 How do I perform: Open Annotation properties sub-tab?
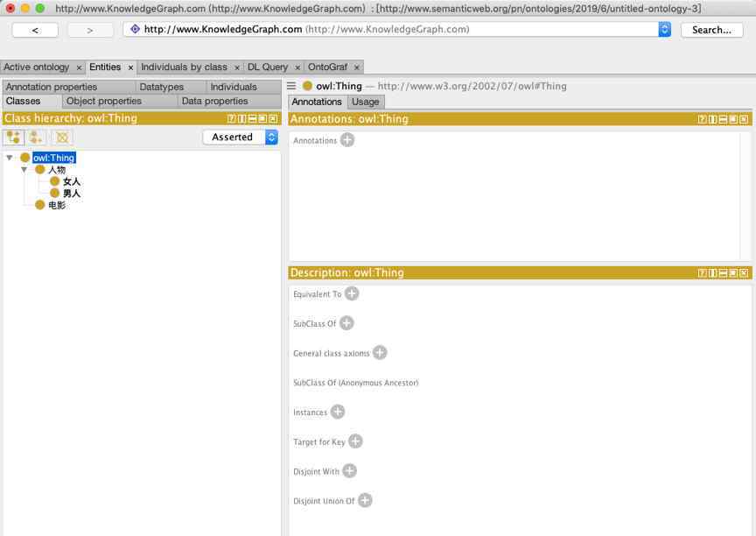(69, 87)
